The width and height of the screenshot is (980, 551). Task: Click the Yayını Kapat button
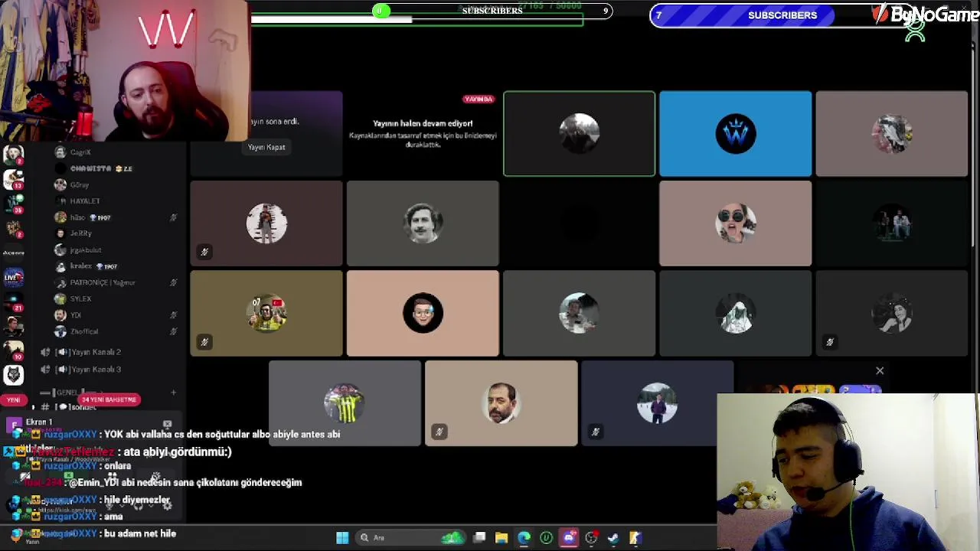266,147
